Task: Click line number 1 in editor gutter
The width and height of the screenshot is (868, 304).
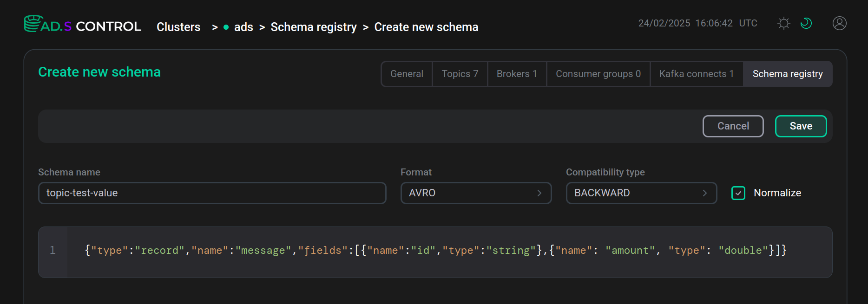Action: [53, 251]
